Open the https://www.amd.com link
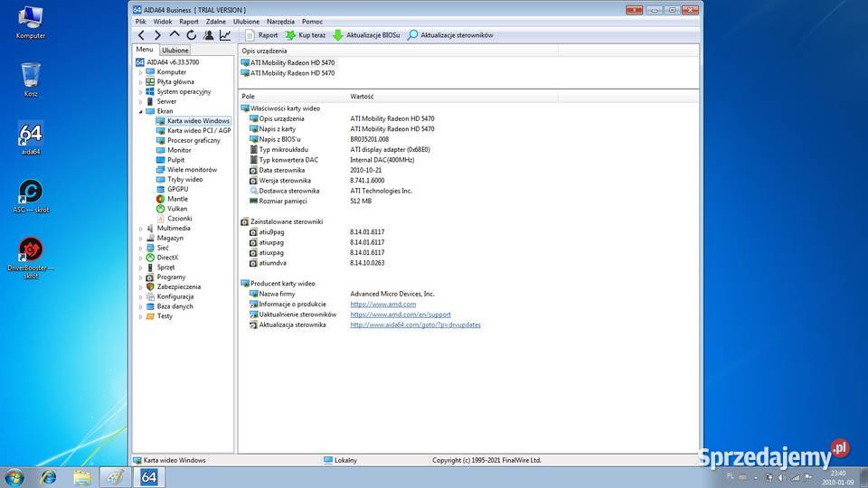This screenshot has width=868, height=488. coord(383,305)
